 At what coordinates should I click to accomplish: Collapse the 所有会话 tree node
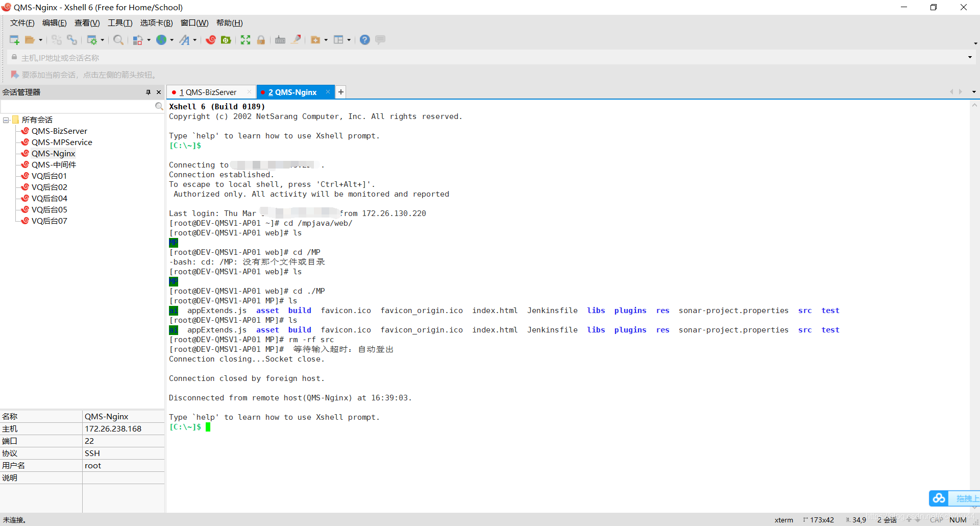6,120
